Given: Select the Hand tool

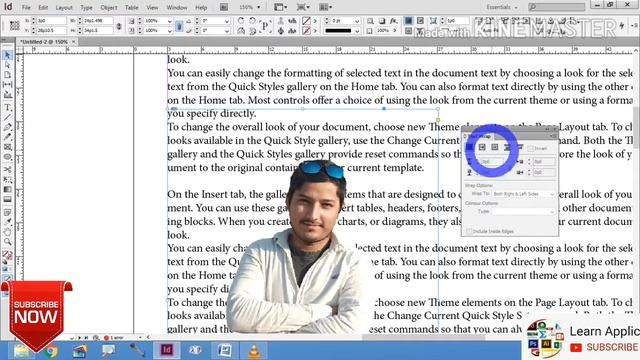Looking at the screenshot, I should coord(7,232).
